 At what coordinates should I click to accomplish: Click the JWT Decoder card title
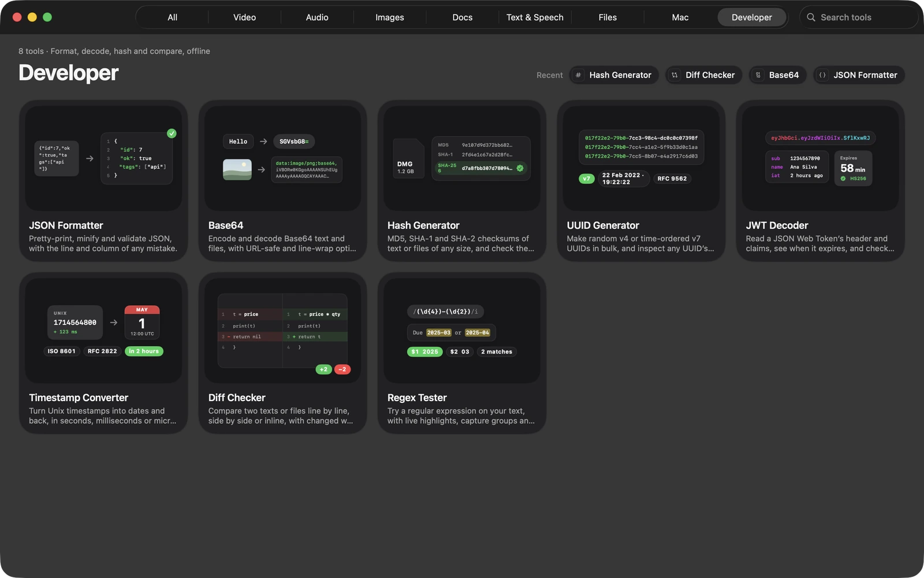coord(777,225)
